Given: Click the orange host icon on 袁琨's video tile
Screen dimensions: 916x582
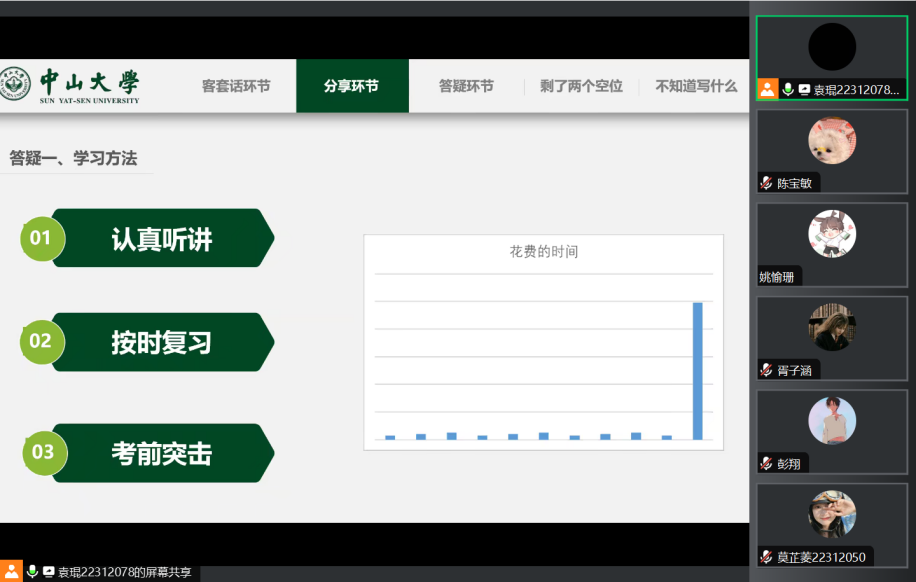Looking at the screenshot, I should pyautogui.click(x=767, y=89).
